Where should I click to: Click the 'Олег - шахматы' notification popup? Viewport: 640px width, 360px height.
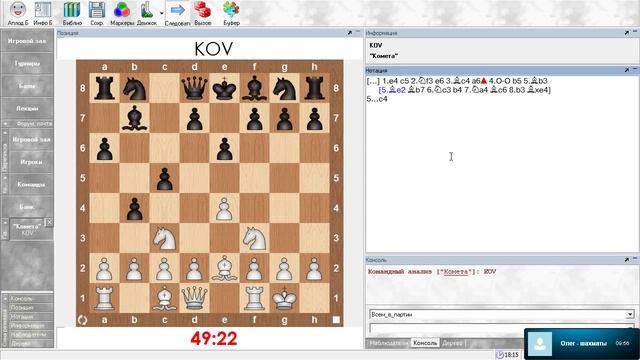click(582, 343)
